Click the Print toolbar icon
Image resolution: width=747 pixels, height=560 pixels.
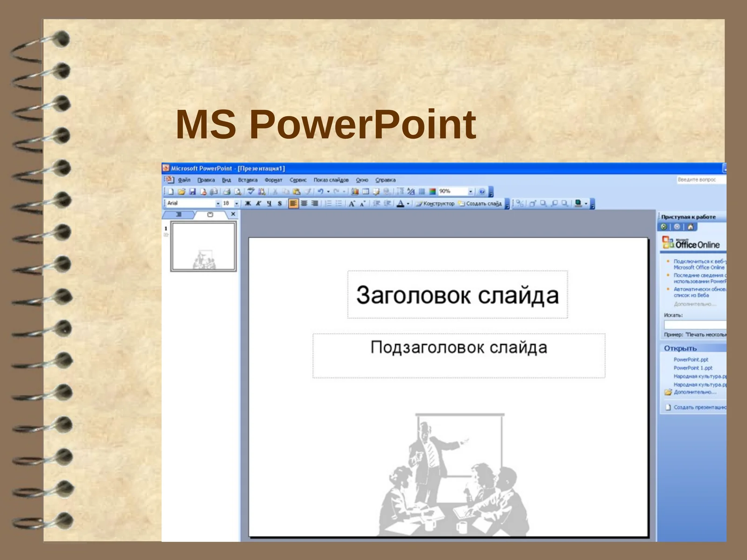point(227,191)
